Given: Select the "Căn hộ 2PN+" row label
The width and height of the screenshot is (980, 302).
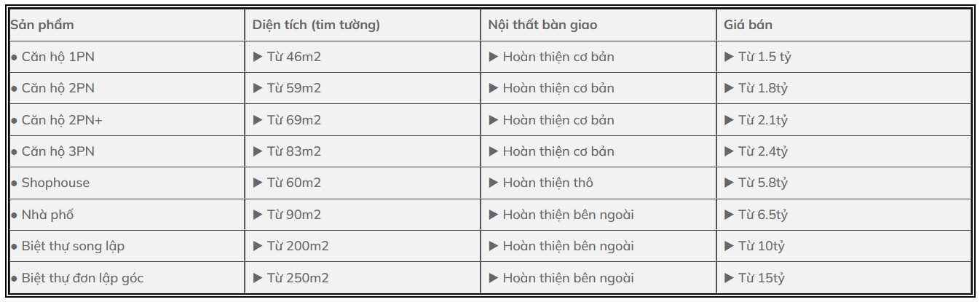Looking at the screenshot, I should click(x=62, y=120).
